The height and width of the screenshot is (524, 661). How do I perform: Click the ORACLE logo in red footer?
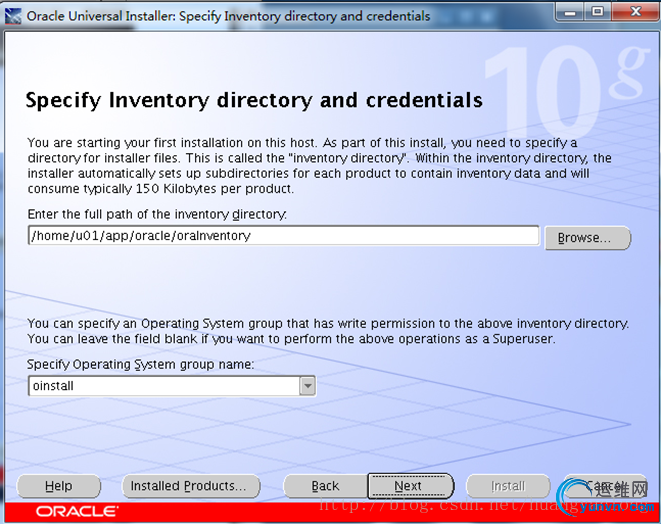(x=77, y=511)
